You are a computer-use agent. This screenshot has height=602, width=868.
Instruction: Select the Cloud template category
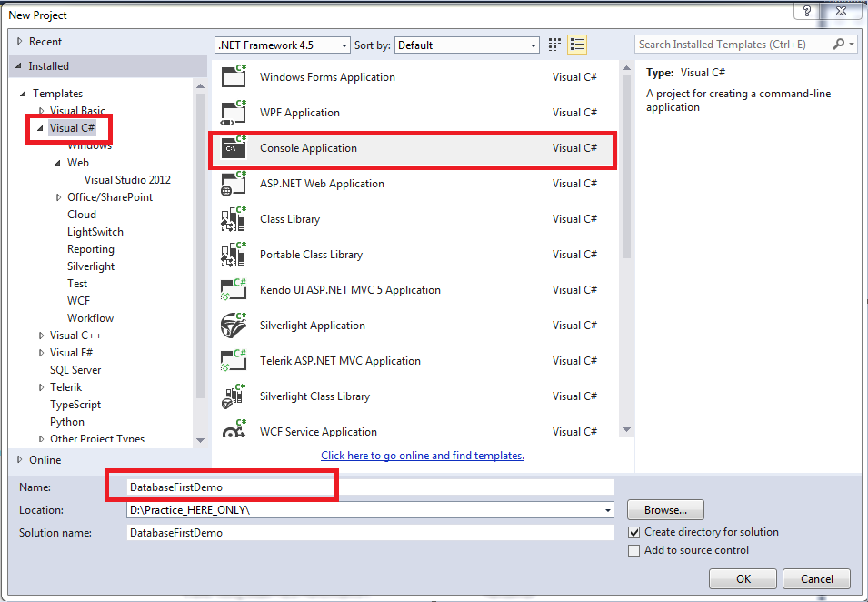[x=82, y=215]
